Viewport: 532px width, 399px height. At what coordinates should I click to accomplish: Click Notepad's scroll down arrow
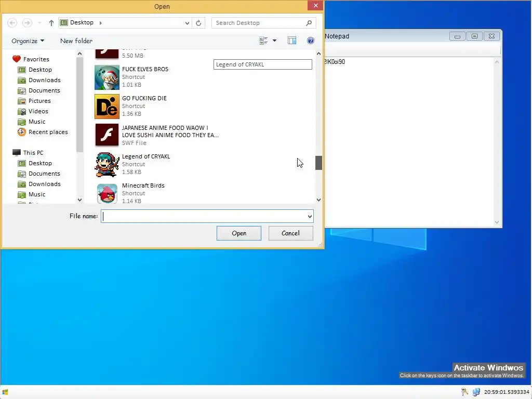click(x=497, y=222)
